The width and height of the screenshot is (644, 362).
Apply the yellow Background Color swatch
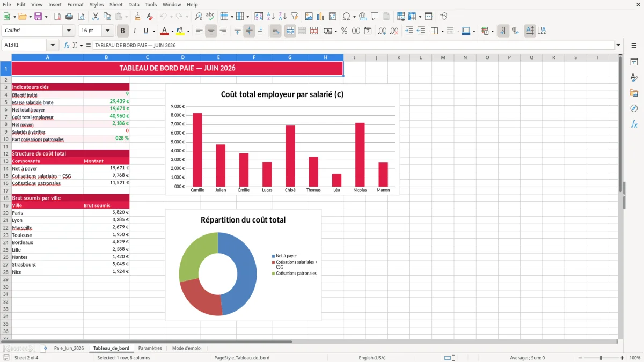[180, 31]
